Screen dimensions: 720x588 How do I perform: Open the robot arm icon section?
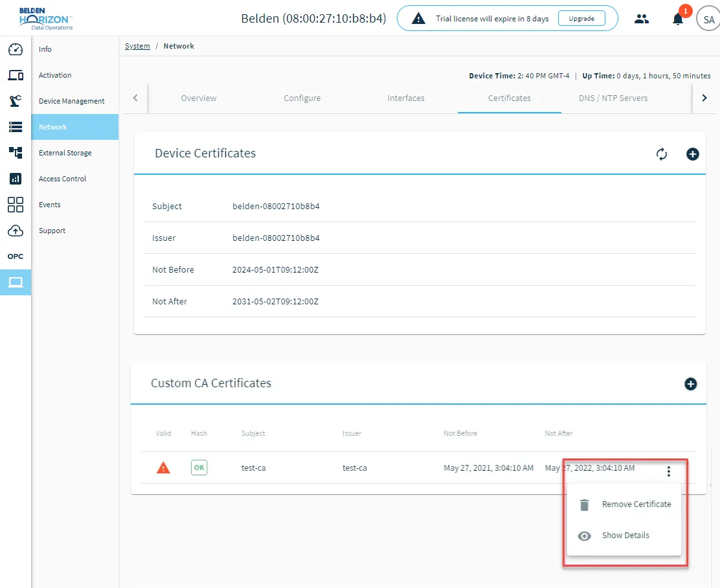coord(16,100)
